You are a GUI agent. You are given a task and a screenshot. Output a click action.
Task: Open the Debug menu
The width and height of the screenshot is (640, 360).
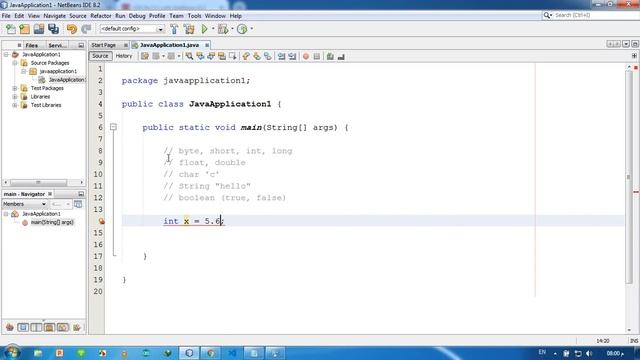pyautogui.click(x=137, y=16)
